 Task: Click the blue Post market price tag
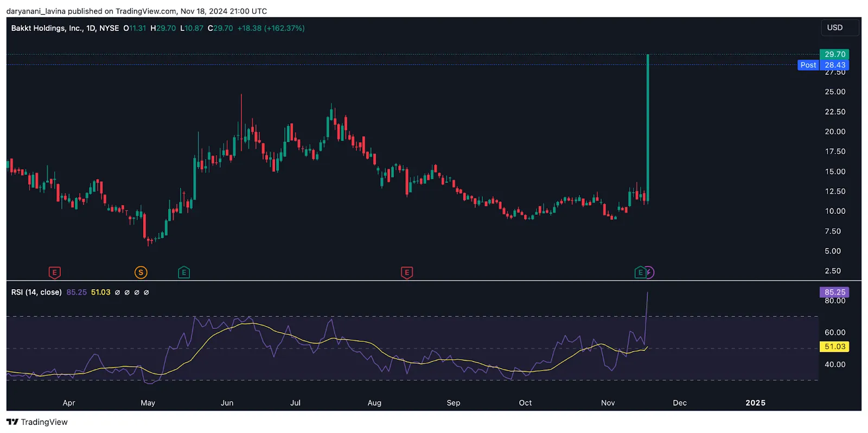click(808, 65)
